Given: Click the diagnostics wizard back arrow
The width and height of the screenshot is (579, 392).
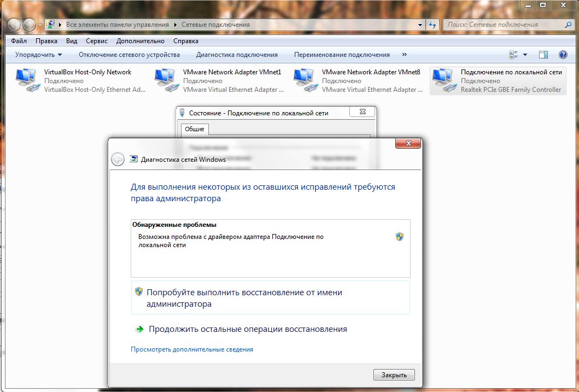Looking at the screenshot, I should pos(118,160).
